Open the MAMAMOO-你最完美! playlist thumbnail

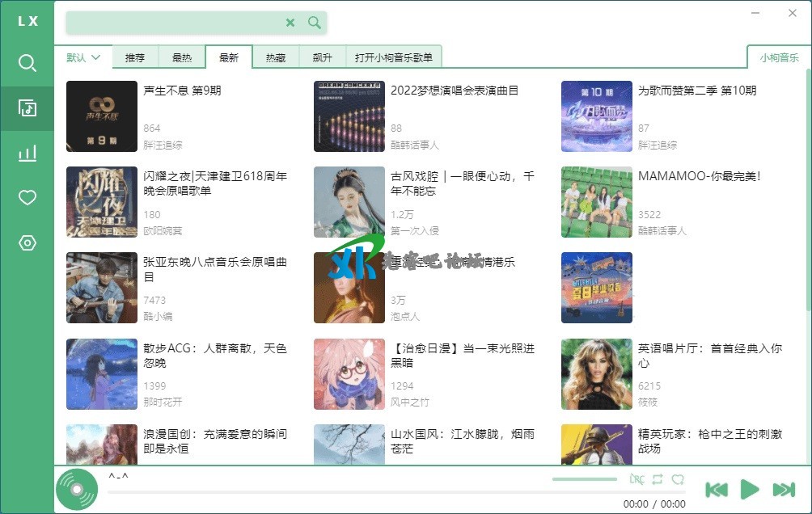pyautogui.click(x=597, y=203)
